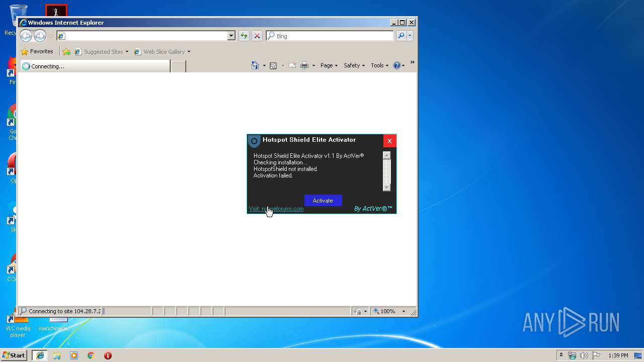Screen dimensions: 644x362
Task: Open the Windows Start menu
Action: click(x=14, y=355)
